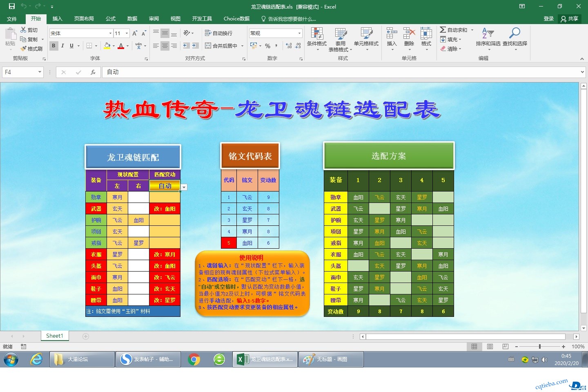This screenshot has height=392, width=588.
Task: Open the Windows Start menu
Action: click(11, 359)
